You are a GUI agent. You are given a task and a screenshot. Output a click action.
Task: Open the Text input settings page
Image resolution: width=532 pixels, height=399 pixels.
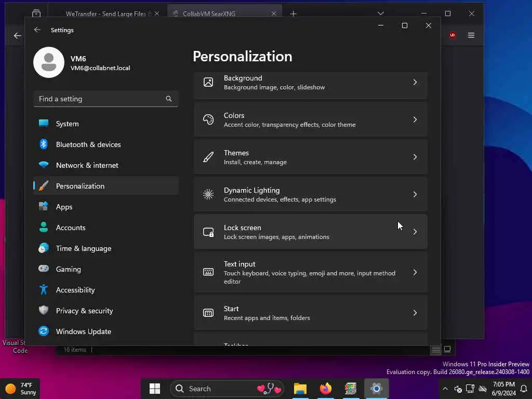click(311, 272)
